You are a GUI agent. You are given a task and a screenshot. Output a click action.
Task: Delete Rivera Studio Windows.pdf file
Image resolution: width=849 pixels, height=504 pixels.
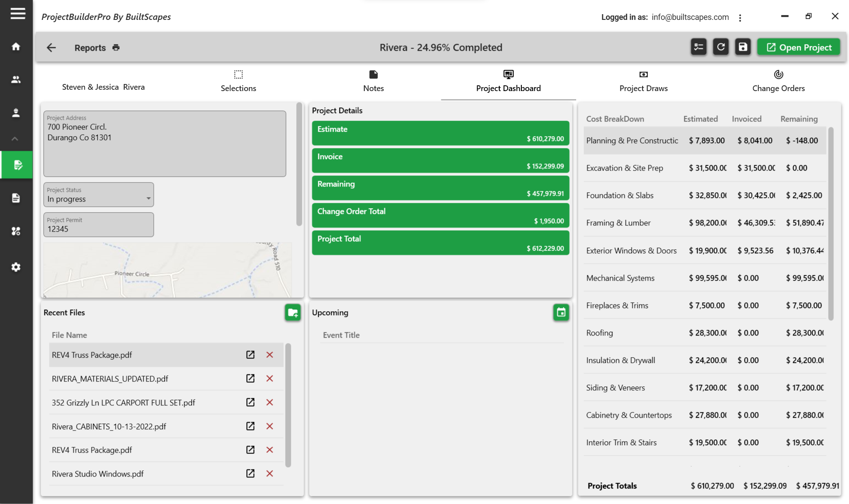[270, 473]
